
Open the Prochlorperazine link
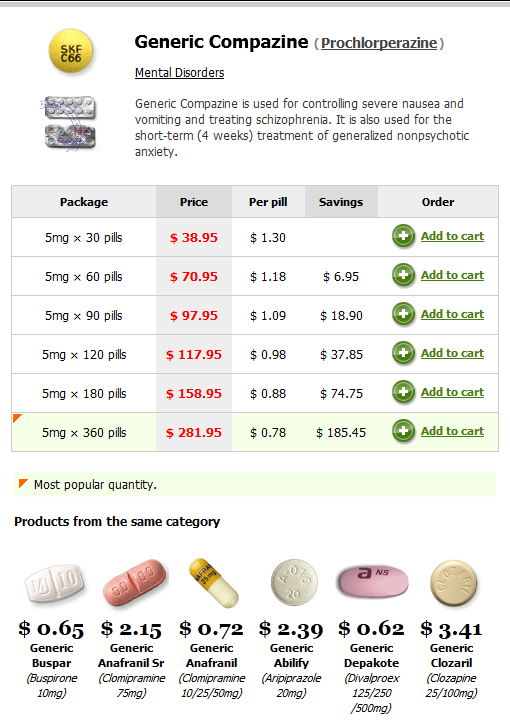click(379, 43)
